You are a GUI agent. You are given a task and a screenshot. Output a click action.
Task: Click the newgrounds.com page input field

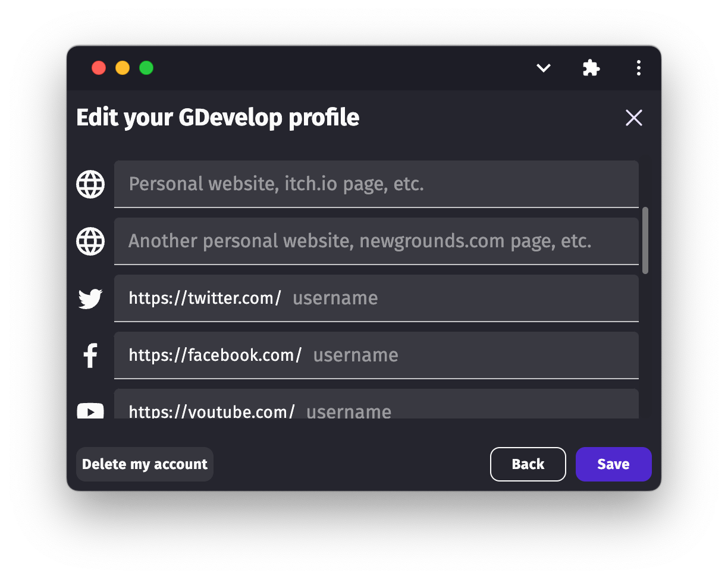point(376,241)
